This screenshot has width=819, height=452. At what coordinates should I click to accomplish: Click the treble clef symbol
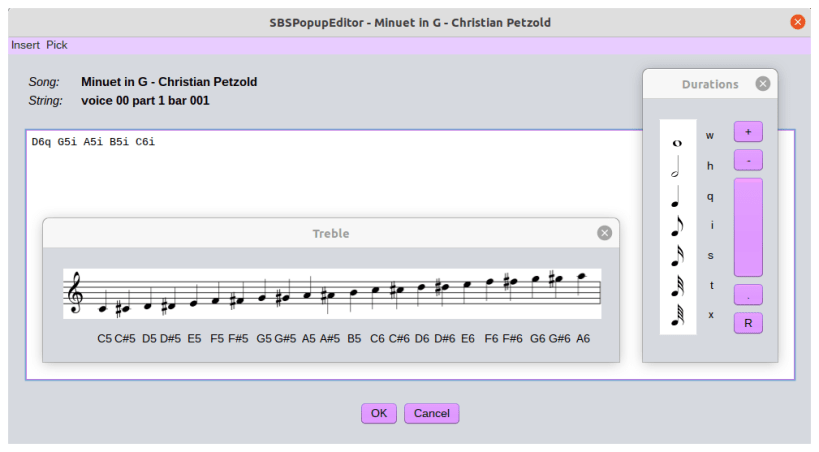pyautogui.click(x=76, y=292)
